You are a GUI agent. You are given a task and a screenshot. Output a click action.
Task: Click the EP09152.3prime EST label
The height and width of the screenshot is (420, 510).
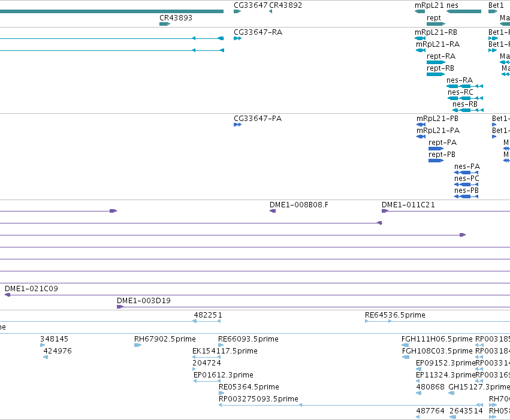[x=446, y=364]
